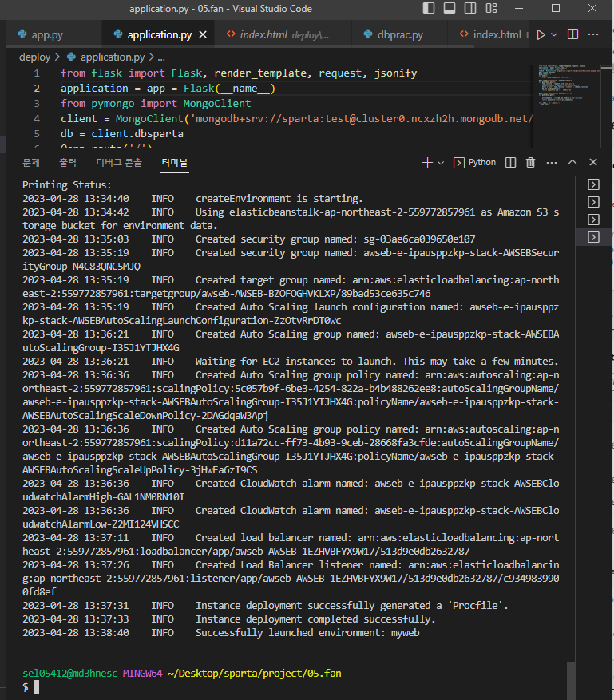The height and width of the screenshot is (700, 614).
Task: Minimize the VS Code window
Action: (519, 8)
